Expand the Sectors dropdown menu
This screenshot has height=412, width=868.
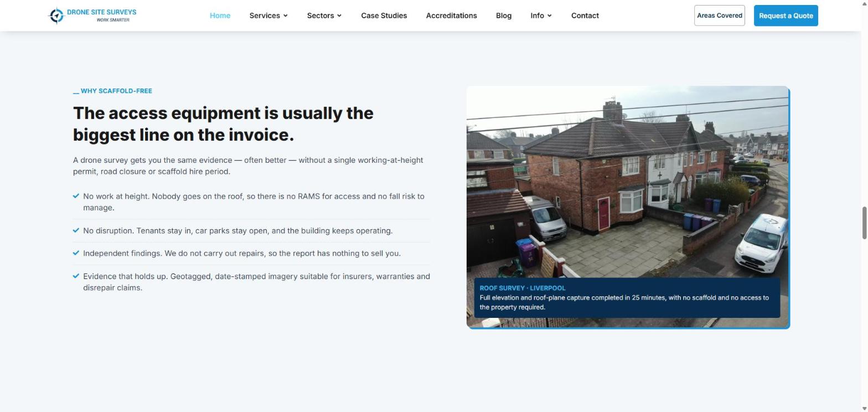point(324,16)
